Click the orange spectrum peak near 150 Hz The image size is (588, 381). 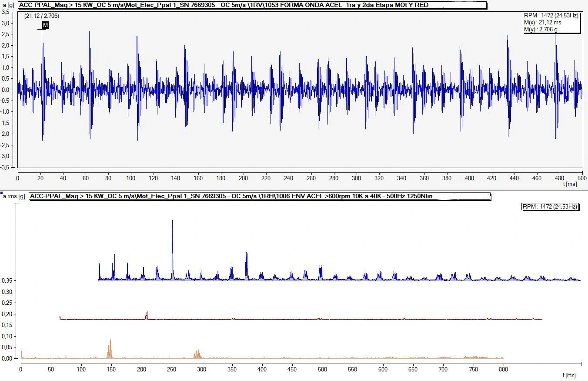110,348
